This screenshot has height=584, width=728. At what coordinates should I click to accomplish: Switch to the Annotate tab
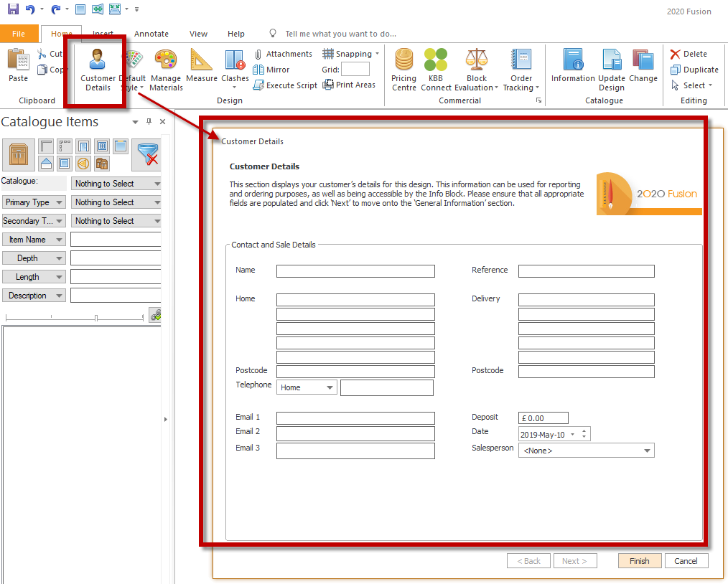[151, 34]
